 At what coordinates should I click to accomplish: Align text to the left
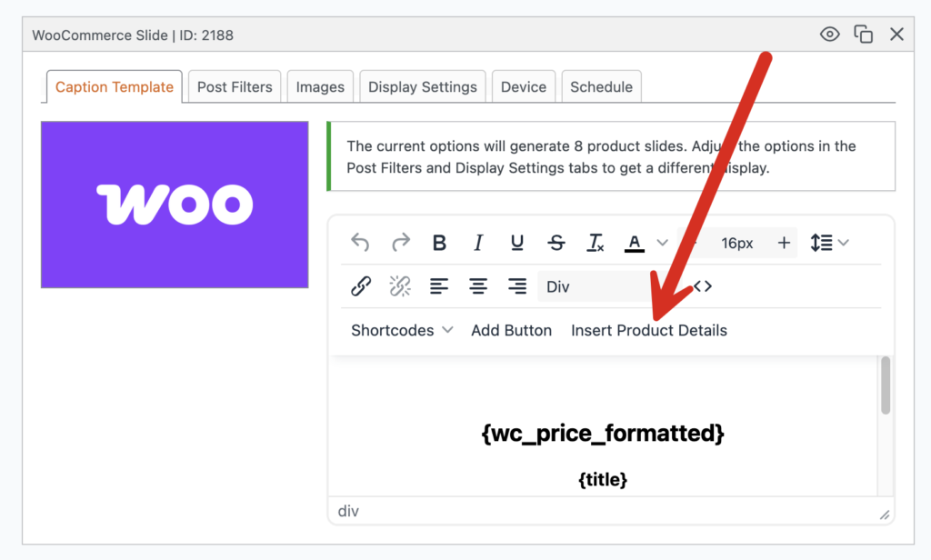click(x=439, y=285)
